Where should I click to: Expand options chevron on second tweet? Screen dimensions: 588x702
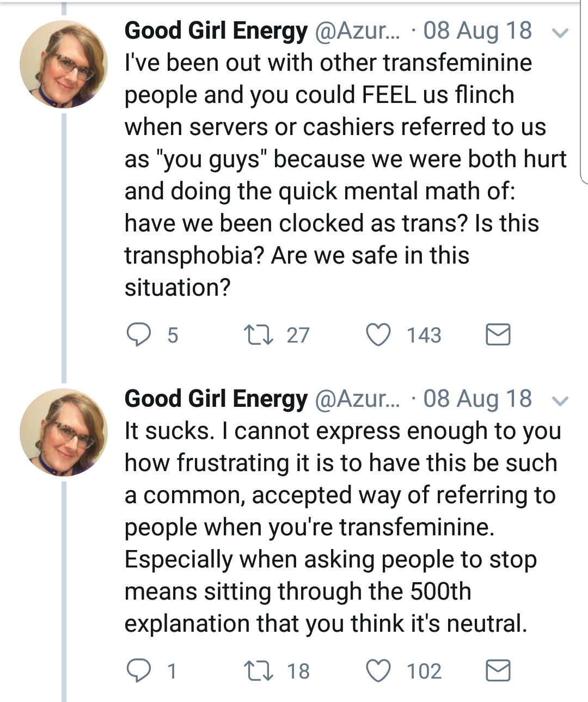pos(560,401)
